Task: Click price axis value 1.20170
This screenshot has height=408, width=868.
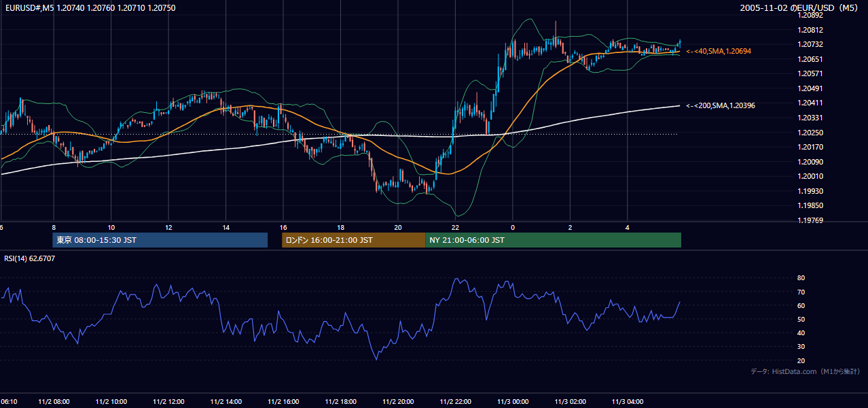Action: 810,147
